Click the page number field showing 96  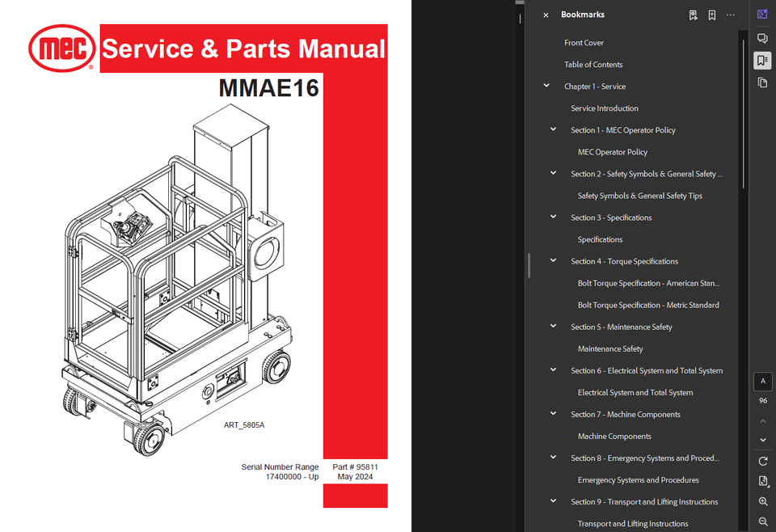click(762, 399)
